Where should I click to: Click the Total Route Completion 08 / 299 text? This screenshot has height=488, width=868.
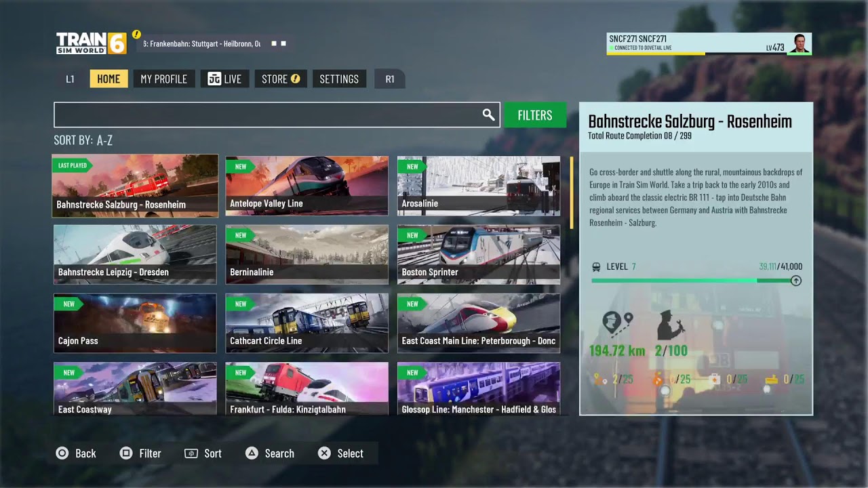pyautogui.click(x=639, y=136)
